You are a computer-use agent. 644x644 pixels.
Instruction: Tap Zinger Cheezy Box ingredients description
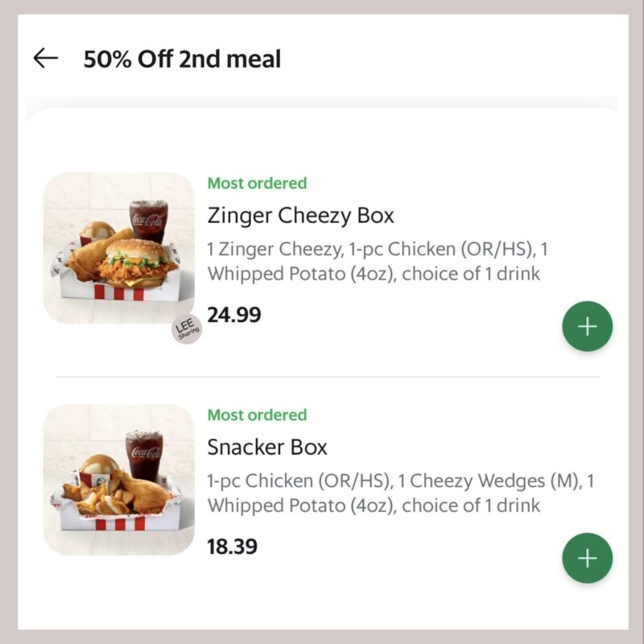pos(377,261)
